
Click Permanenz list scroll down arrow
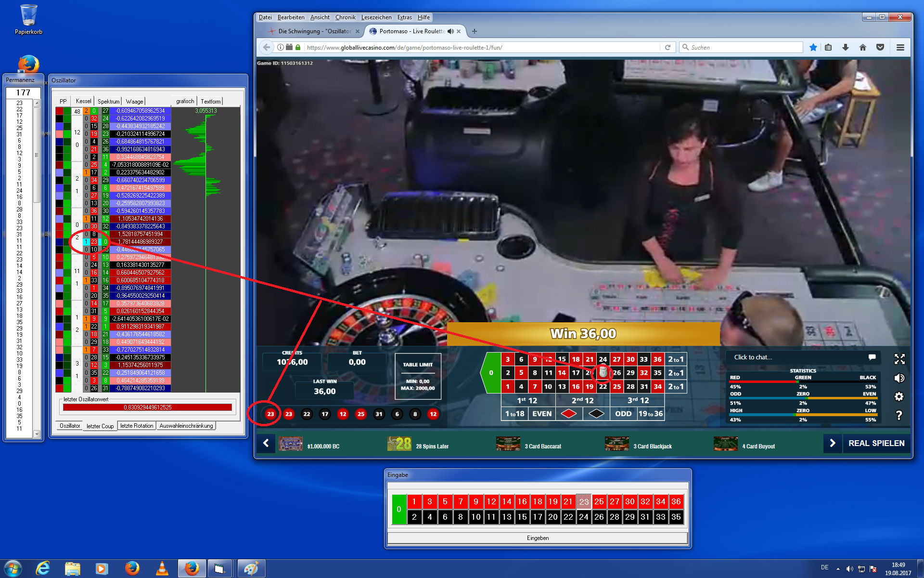point(37,434)
